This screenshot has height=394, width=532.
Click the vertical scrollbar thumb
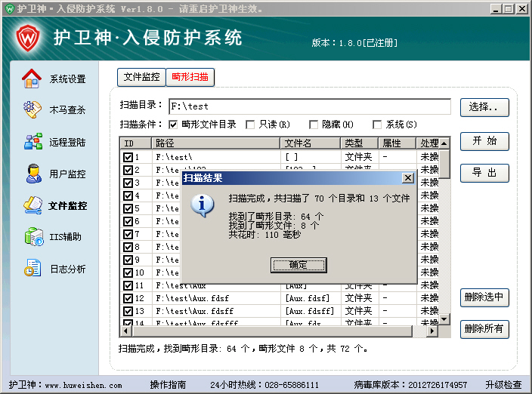444,164
